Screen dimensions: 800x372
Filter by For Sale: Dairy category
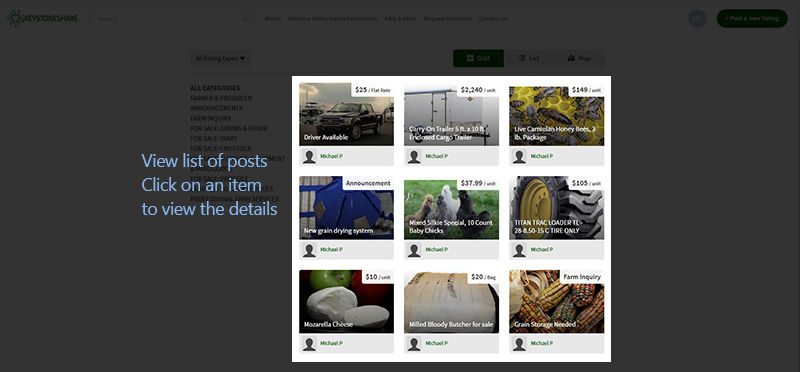tap(213, 138)
